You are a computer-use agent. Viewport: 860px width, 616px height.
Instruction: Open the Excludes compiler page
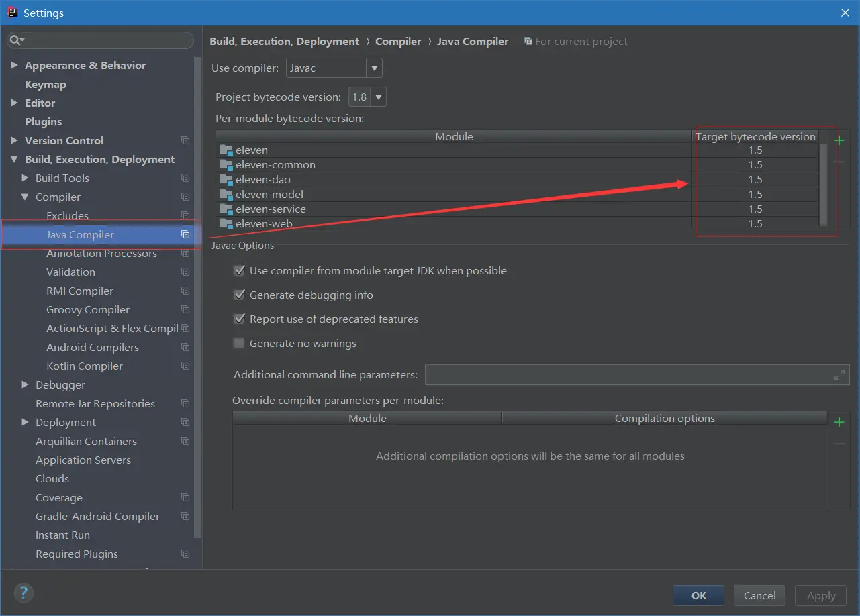pyautogui.click(x=67, y=216)
